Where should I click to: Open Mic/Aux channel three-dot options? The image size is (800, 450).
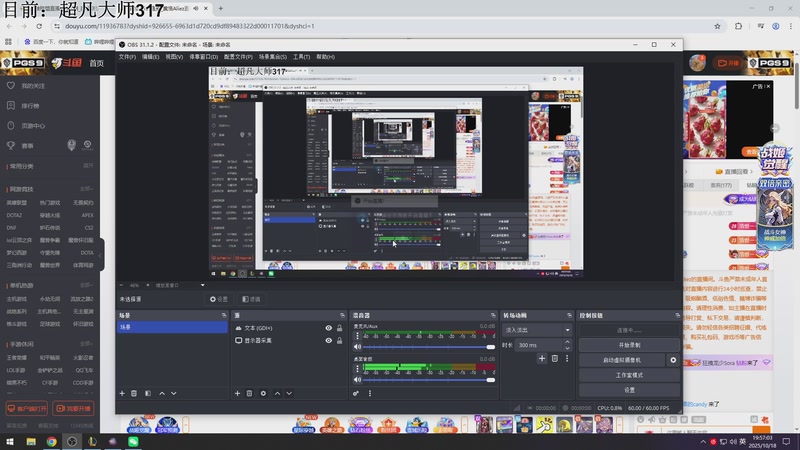[357, 336]
